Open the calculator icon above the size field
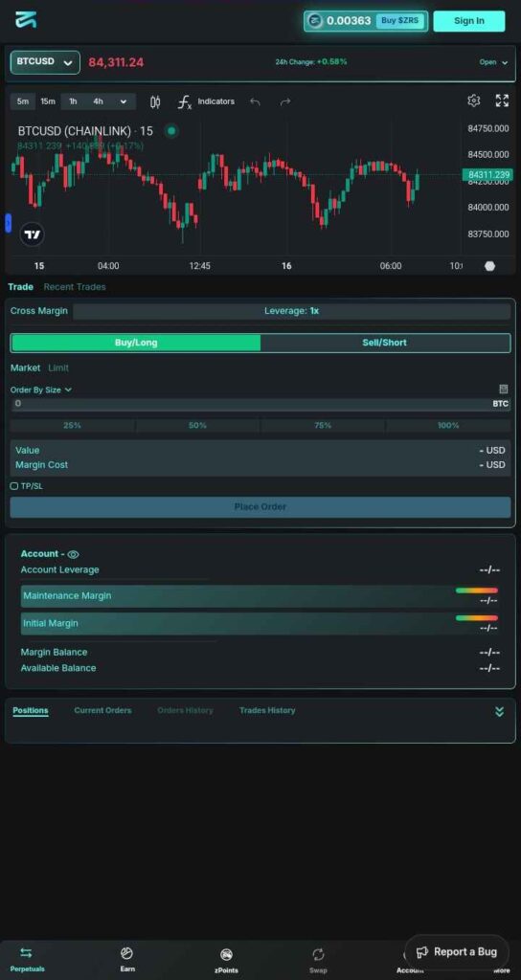521x980 pixels. 504,389
